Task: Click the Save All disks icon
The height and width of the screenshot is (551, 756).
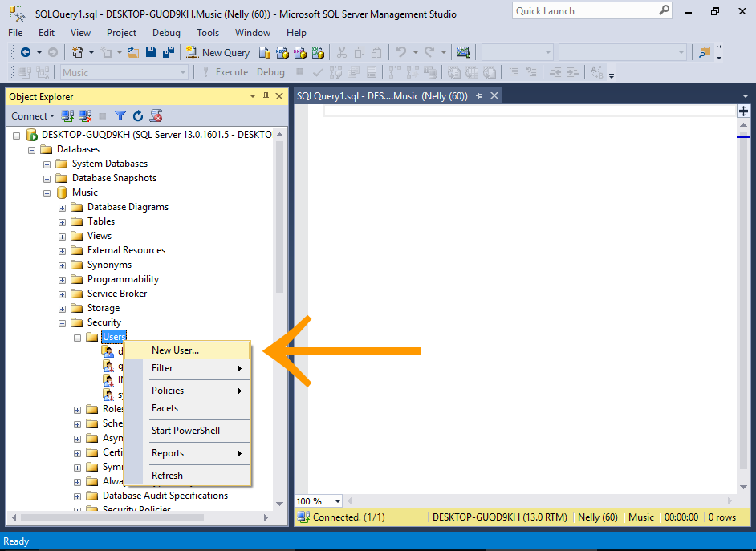Action: click(x=169, y=52)
